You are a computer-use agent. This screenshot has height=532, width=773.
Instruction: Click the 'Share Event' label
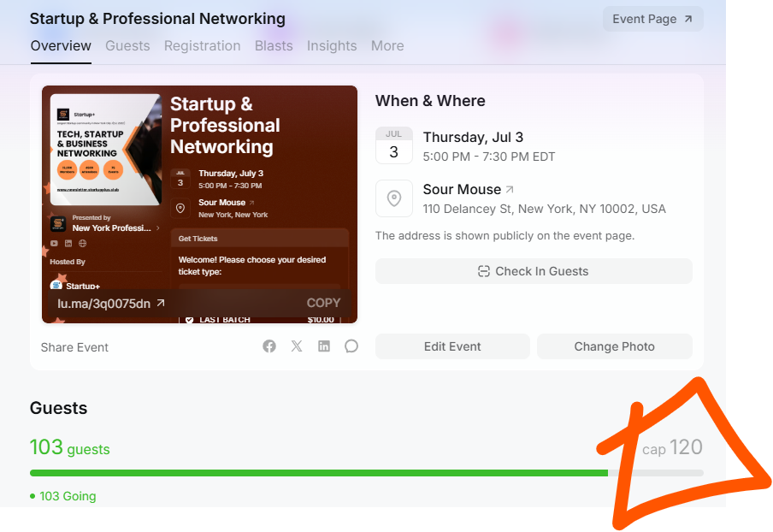pos(74,347)
